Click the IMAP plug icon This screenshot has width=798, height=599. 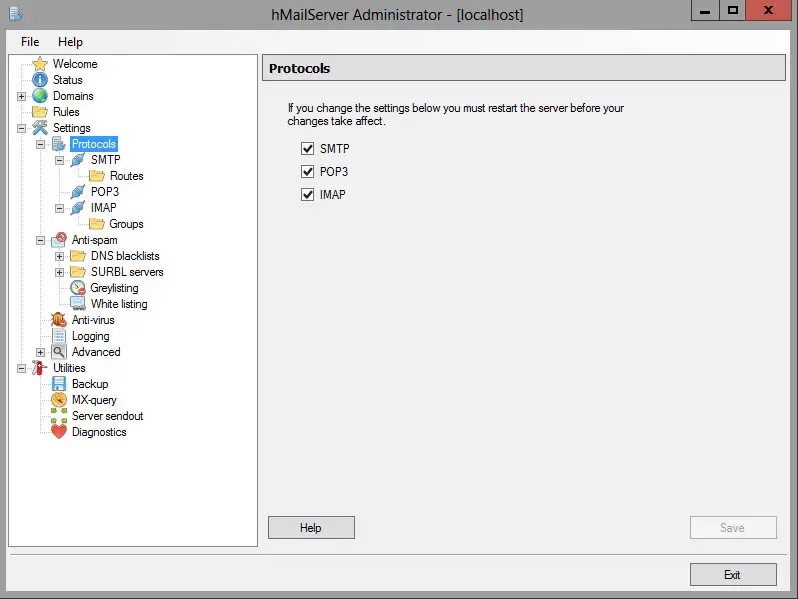[x=78, y=208]
